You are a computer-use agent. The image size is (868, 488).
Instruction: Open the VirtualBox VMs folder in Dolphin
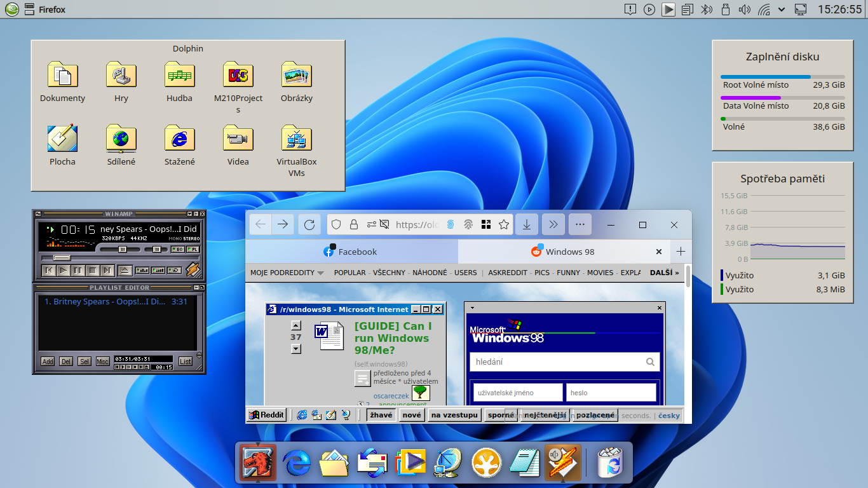point(295,139)
